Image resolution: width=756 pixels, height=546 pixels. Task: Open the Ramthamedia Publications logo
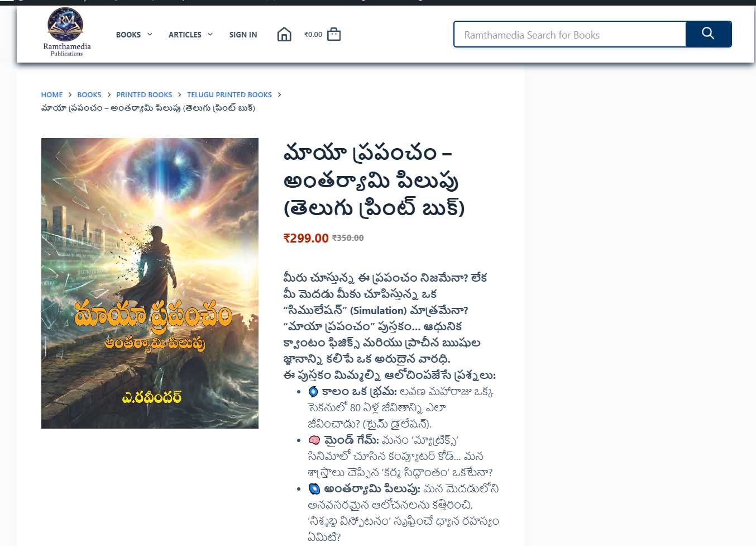coord(66,32)
